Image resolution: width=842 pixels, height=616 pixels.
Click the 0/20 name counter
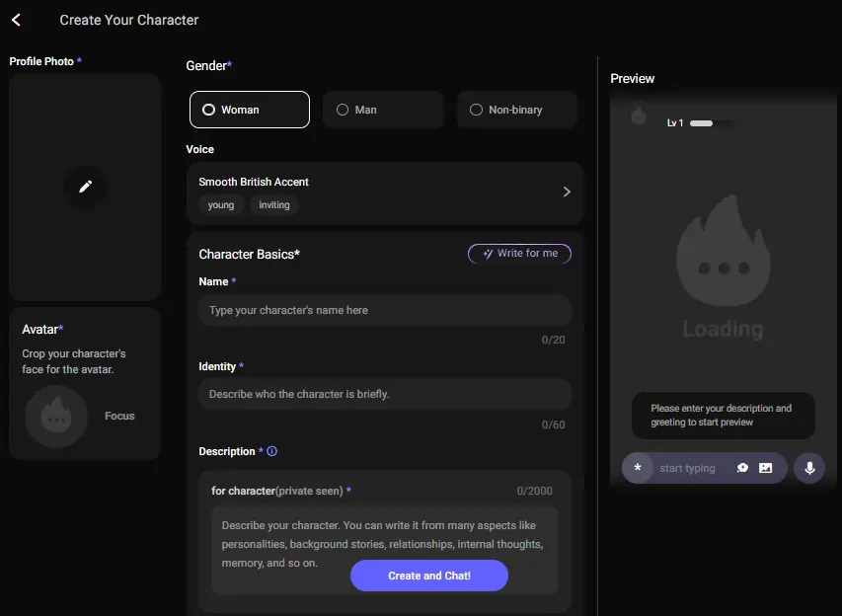coord(553,340)
